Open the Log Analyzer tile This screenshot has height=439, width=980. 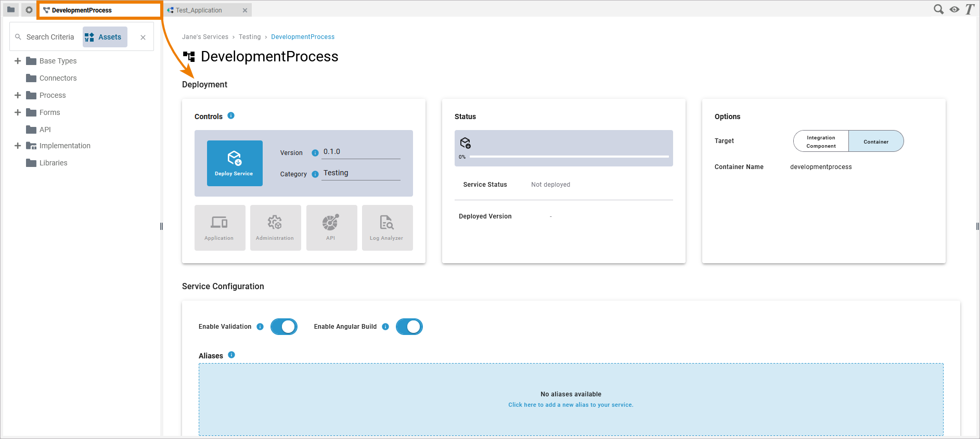click(386, 228)
